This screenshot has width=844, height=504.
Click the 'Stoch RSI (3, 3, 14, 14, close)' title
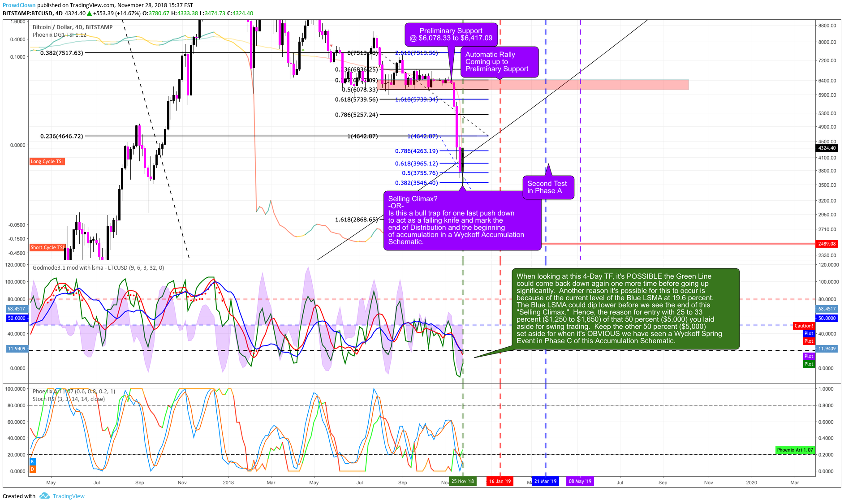(x=69, y=399)
